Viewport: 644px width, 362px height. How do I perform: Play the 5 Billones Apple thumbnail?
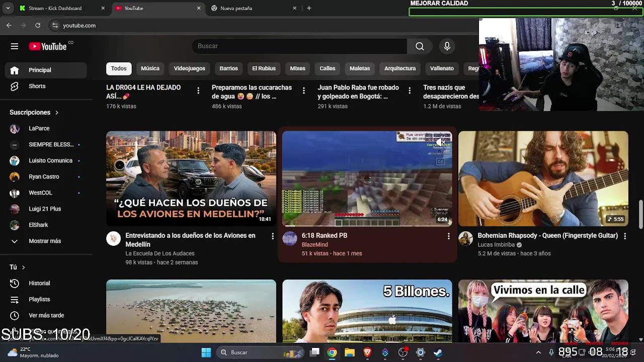[x=367, y=311]
